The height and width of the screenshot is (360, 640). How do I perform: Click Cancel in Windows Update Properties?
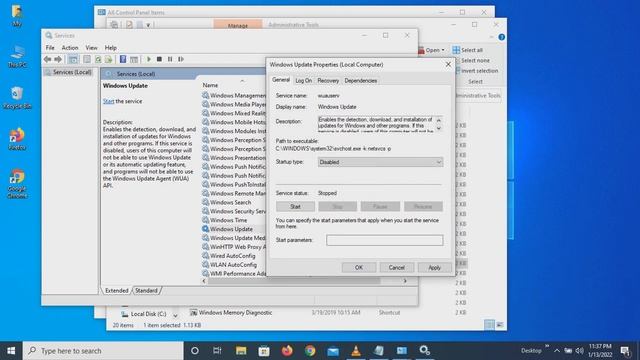(x=396, y=267)
